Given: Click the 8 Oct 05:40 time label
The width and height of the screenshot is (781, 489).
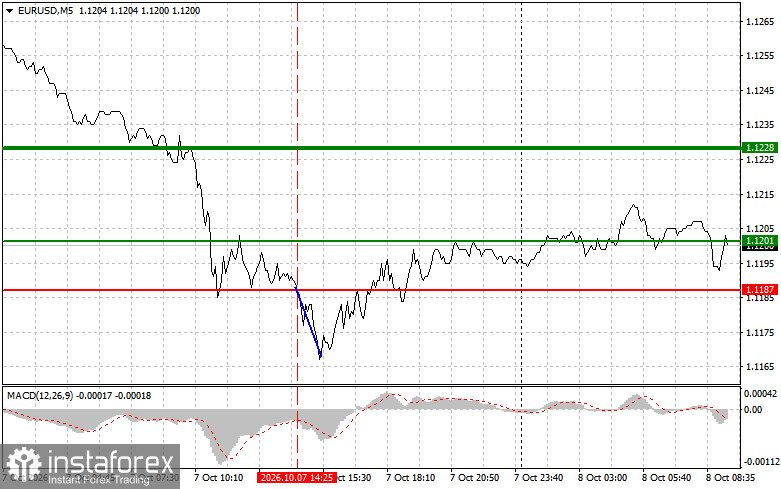Looking at the screenshot, I should (x=666, y=478).
